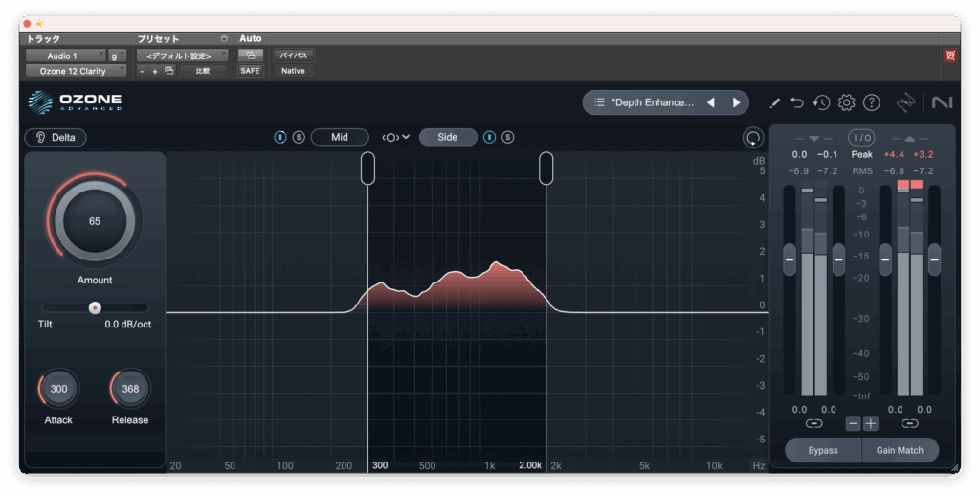Screen dimensions: 980x496
Task: Toggle power for the Side channel
Action: [x=490, y=137]
